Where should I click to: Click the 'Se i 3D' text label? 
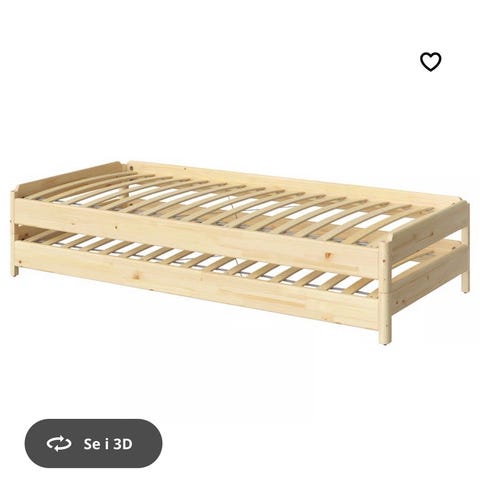pos(108,444)
